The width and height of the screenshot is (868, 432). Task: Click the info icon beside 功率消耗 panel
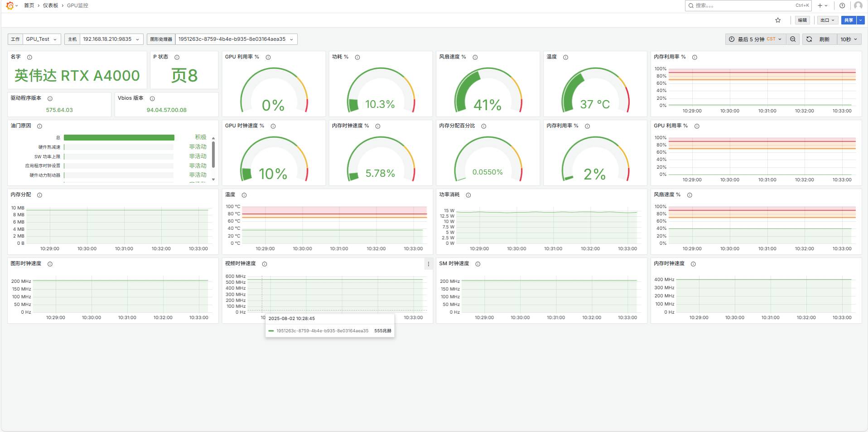(x=468, y=195)
